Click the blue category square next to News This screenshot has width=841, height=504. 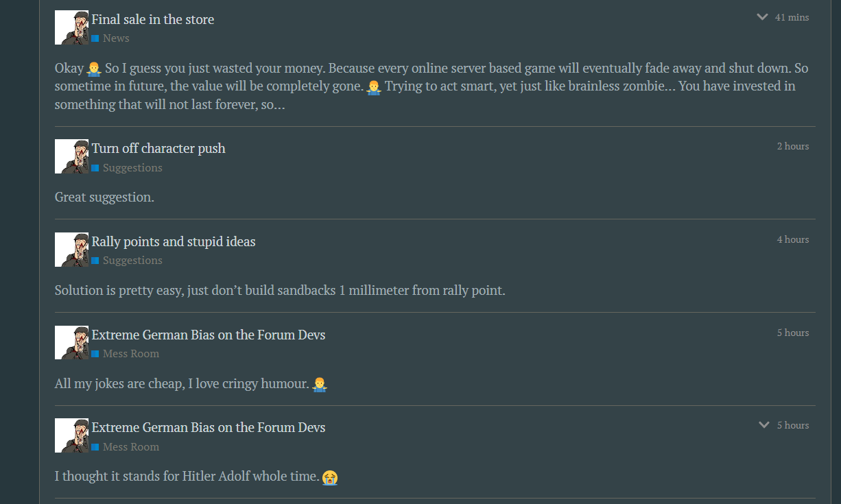pos(95,38)
